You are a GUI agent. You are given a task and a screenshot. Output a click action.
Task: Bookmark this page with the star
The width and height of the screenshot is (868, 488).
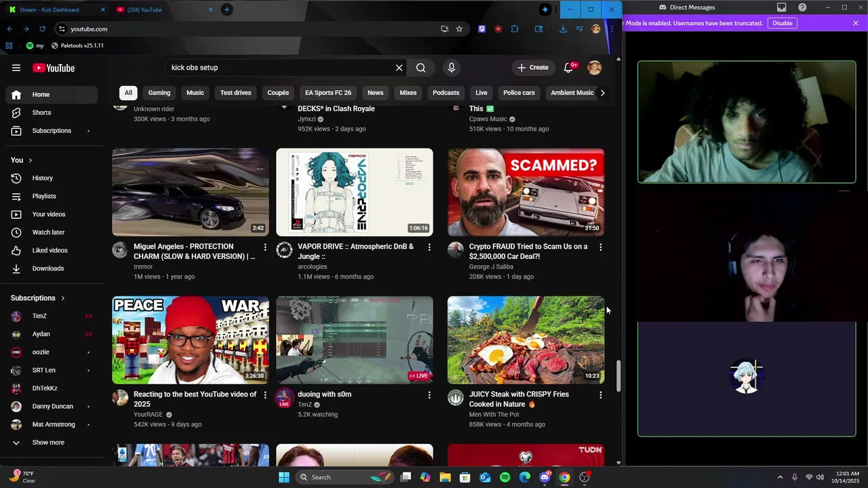pos(459,29)
